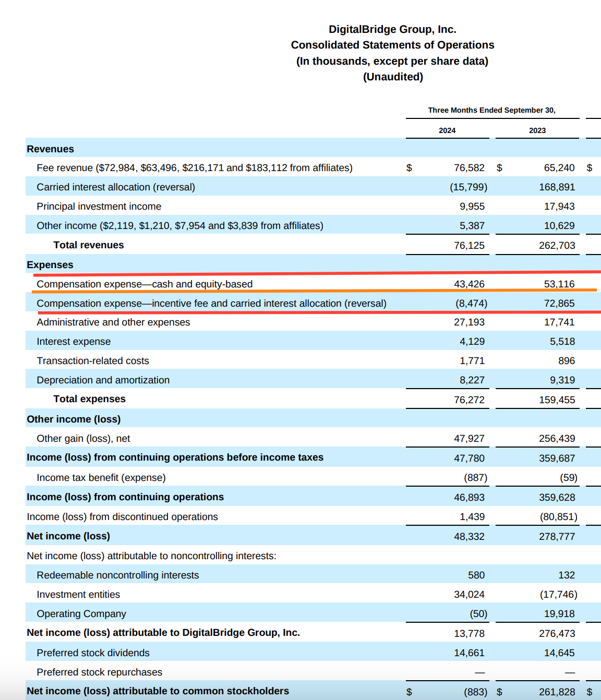Viewport: 601px width, 700px height.
Task: Click Principal investment income label
Action: 99,207
